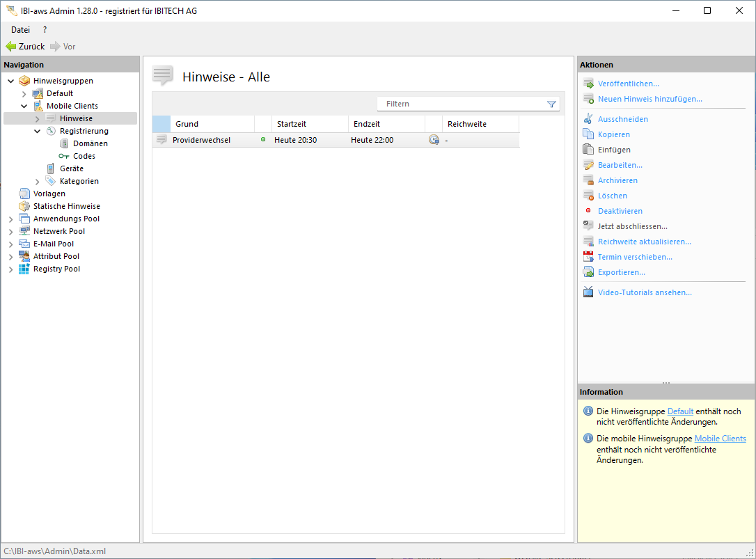Viewport: 756px width, 559px height.
Task: Click the Bearbeiten pencil icon
Action: click(588, 165)
